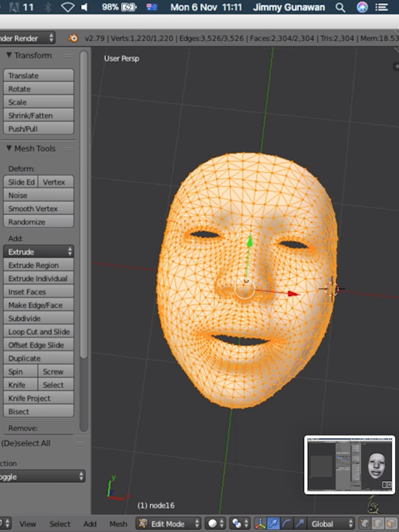
Task: Click the Rotate button
Action: [x=38, y=89]
